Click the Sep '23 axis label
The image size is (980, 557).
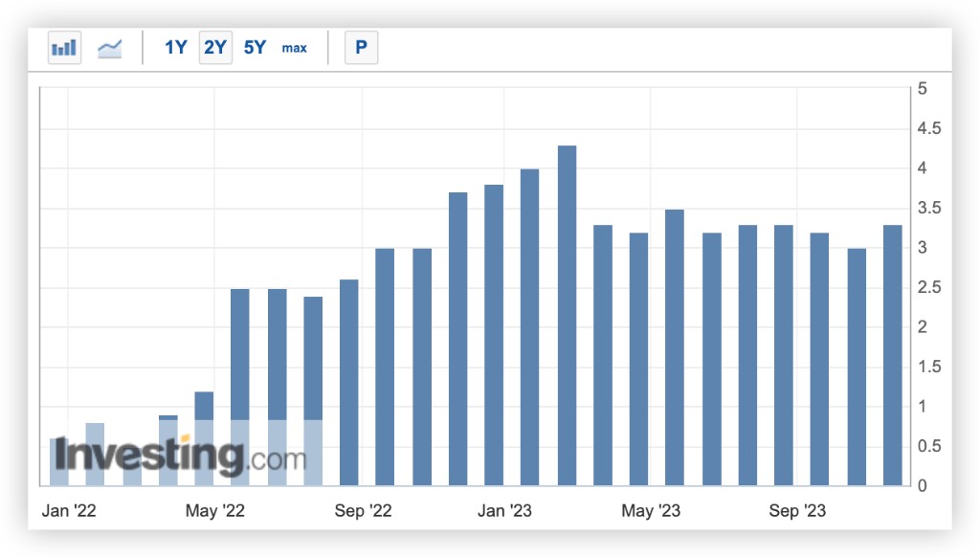797,511
